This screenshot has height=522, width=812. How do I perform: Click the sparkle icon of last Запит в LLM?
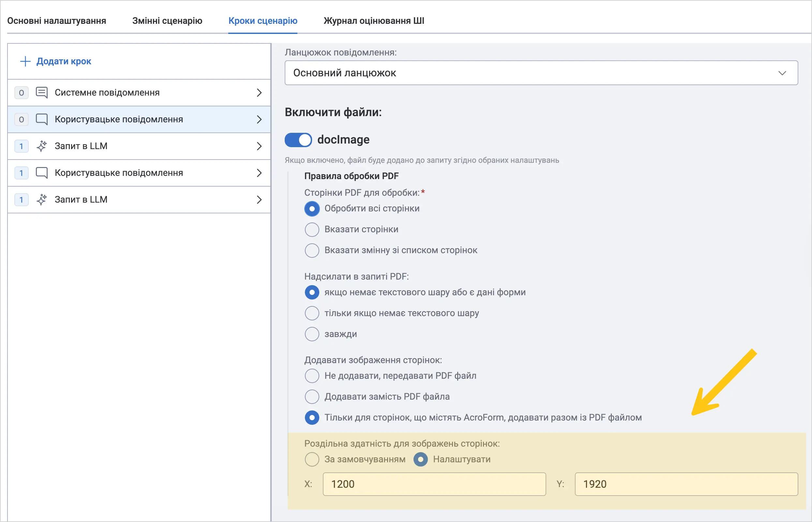[42, 200]
